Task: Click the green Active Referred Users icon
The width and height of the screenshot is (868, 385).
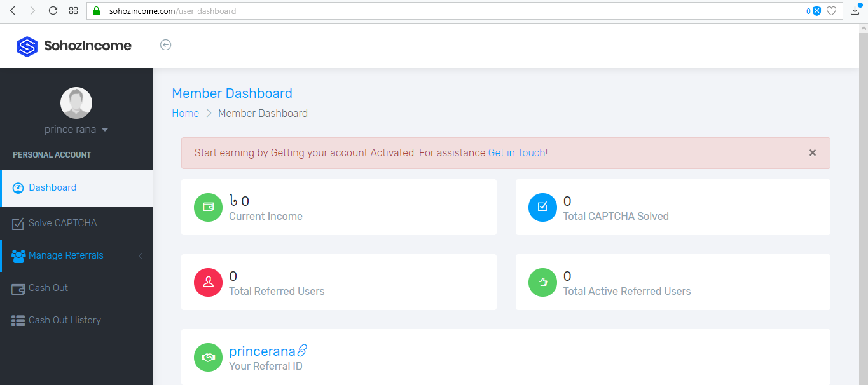Action: point(542,282)
